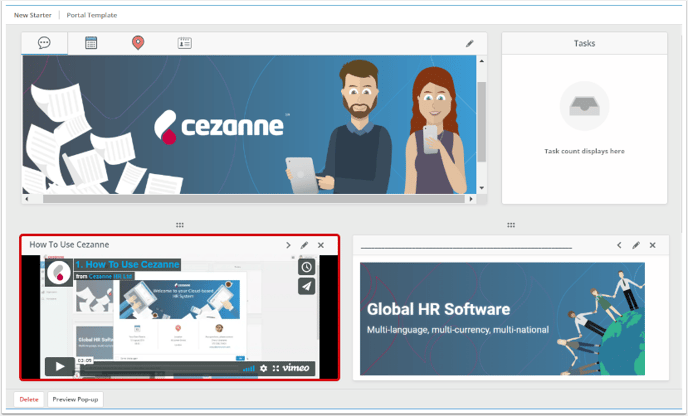Open the video title link '1. How To Use Cezanne'

[127, 265]
